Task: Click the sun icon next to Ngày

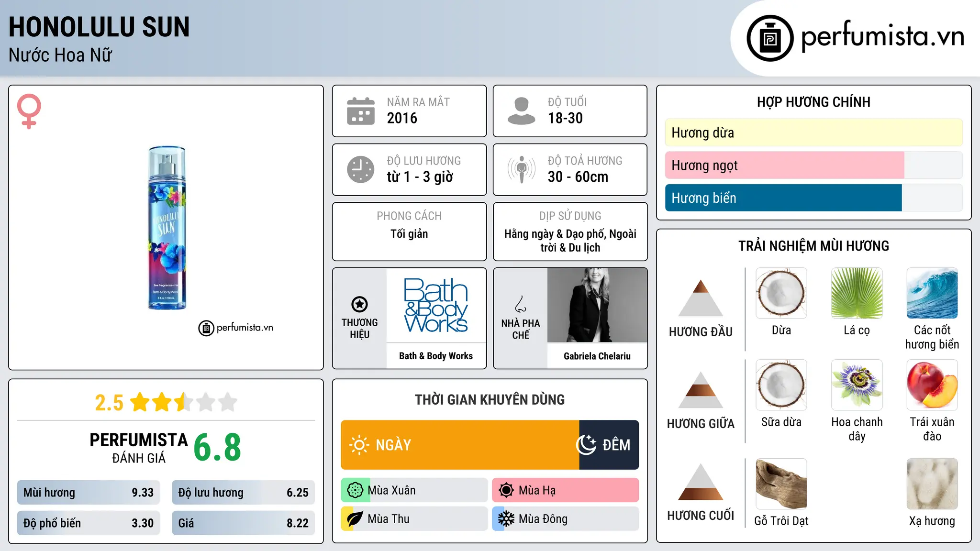Action: coord(359,445)
